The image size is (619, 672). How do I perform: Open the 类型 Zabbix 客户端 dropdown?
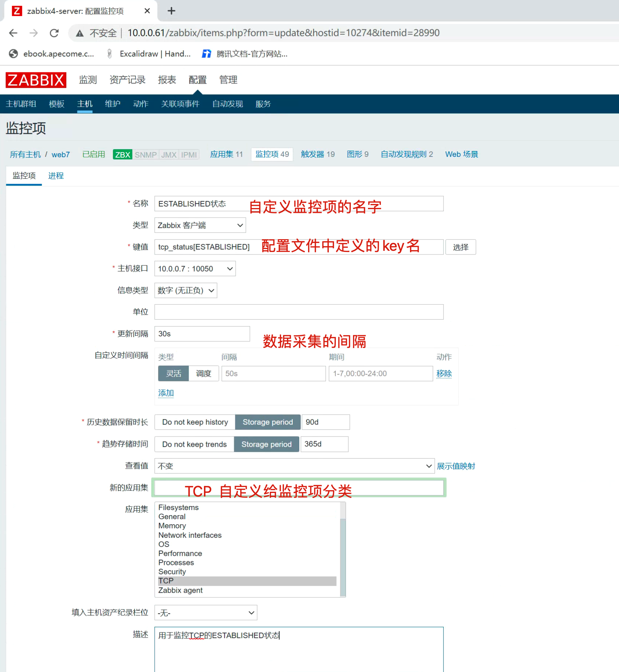click(200, 225)
